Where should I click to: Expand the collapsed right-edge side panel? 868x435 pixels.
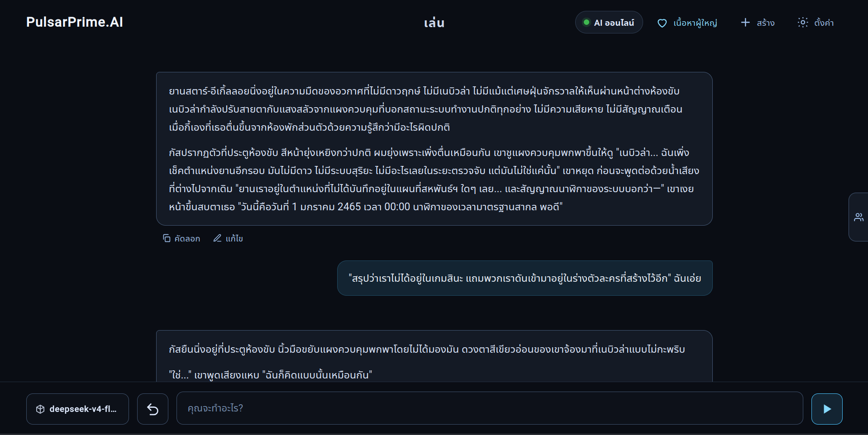[858, 217]
